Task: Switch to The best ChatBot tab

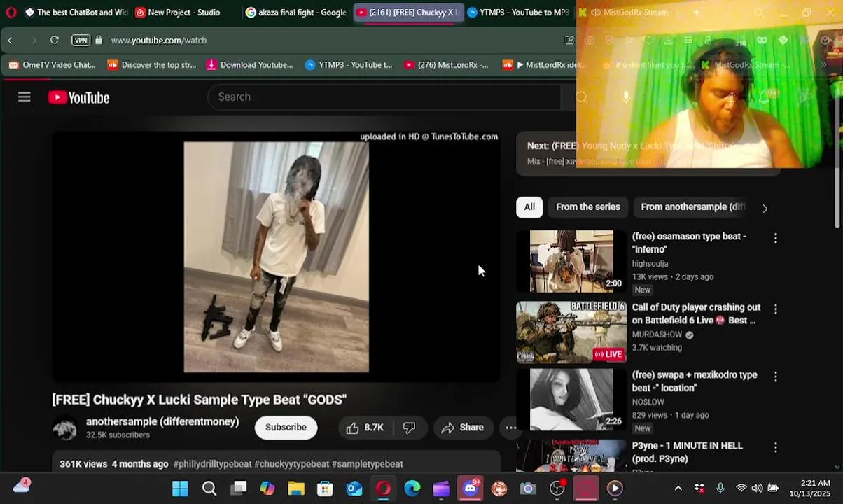Action: [76, 13]
